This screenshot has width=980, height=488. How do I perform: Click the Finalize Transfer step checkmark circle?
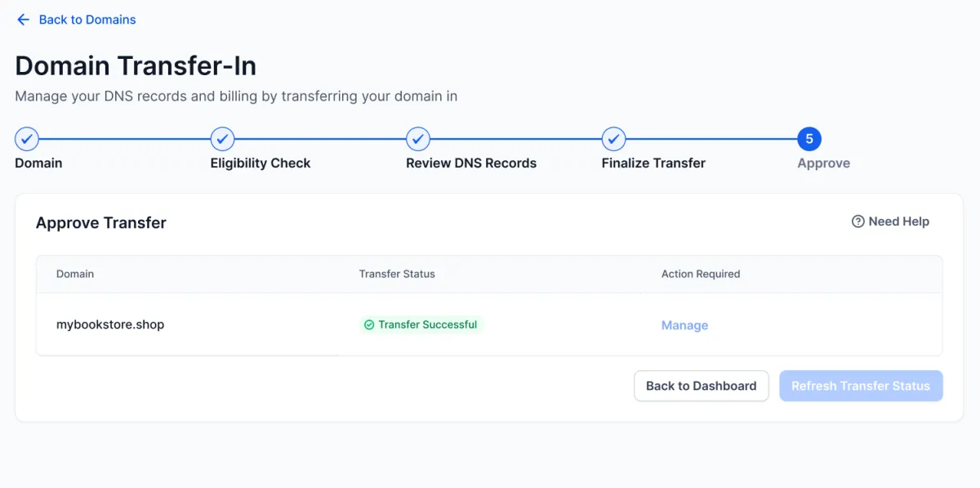[x=614, y=139]
